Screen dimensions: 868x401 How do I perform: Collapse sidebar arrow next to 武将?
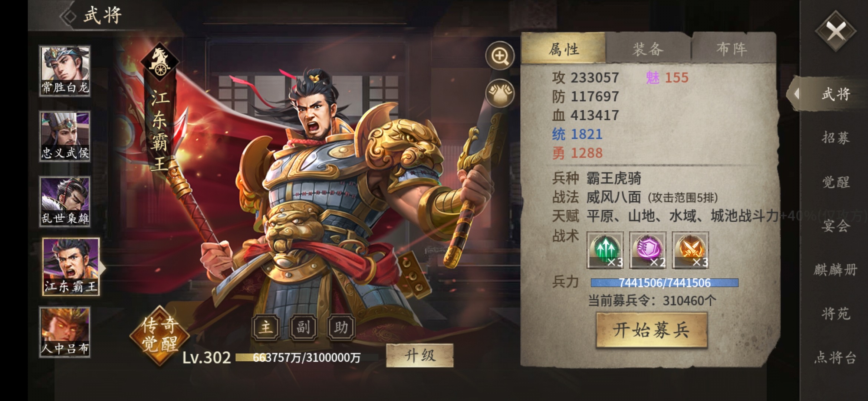tap(796, 94)
